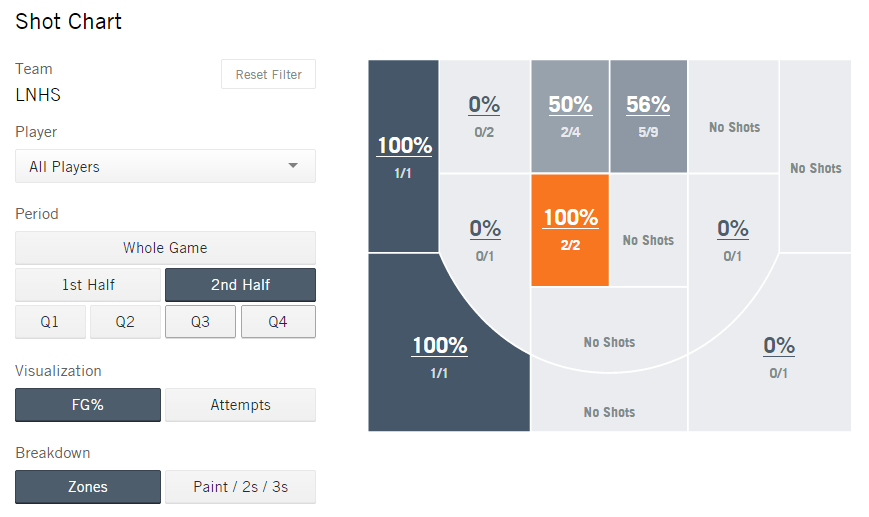Screen dimensions: 869x517
Task: Select the FG% visualization
Action: point(88,405)
